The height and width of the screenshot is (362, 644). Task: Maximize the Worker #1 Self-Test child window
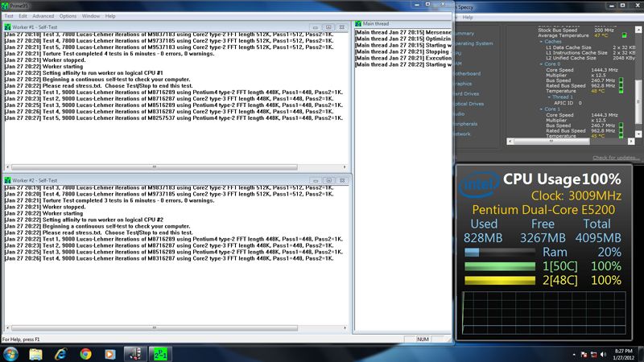[x=328, y=27]
